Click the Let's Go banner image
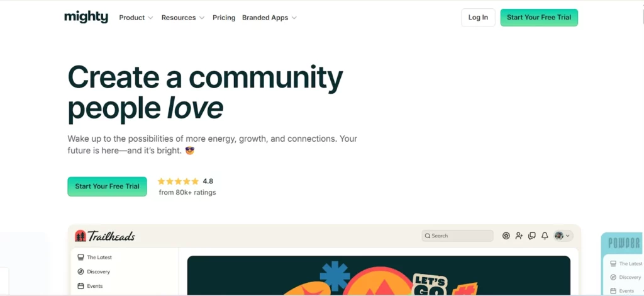This screenshot has width=644, height=296. tap(379, 276)
